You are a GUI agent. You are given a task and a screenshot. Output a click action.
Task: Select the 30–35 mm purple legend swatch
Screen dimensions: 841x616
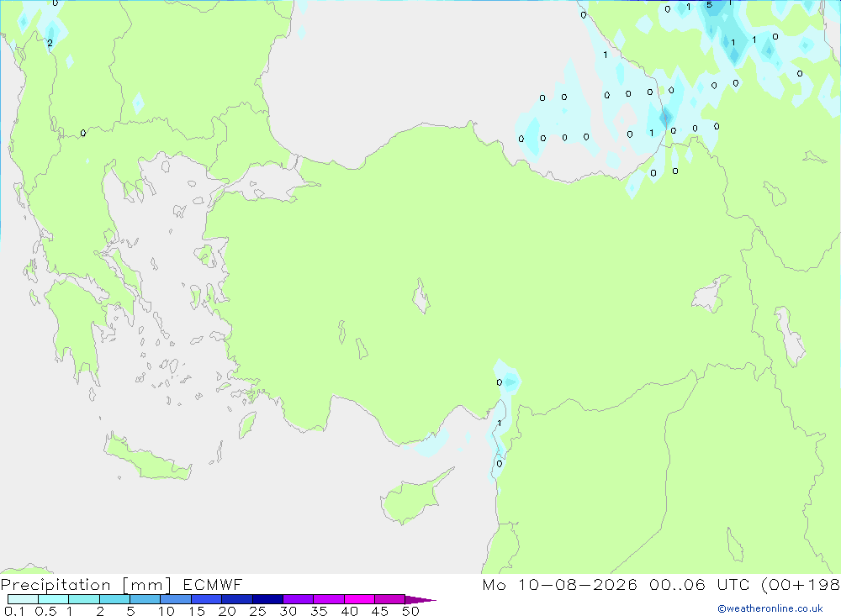(299, 599)
